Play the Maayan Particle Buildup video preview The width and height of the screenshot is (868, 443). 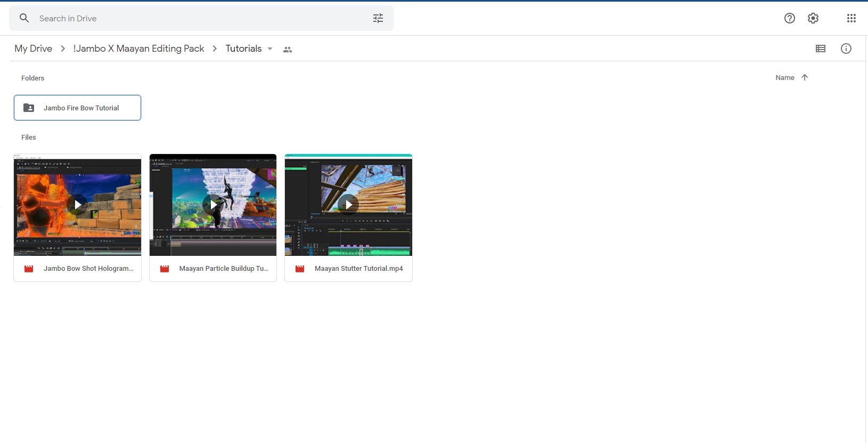pyautogui.click(x=213, y=204)
